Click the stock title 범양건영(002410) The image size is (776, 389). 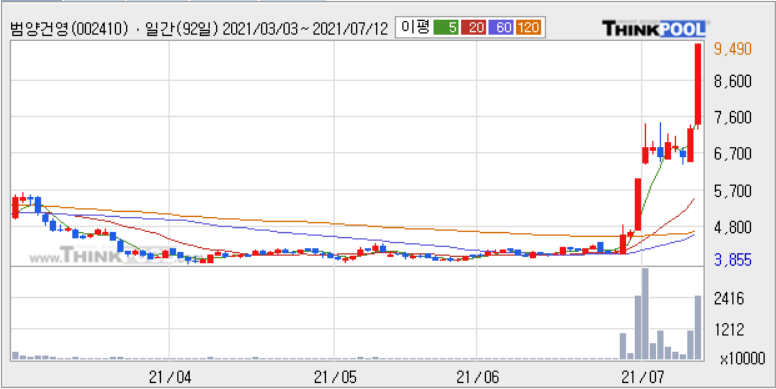70,29
